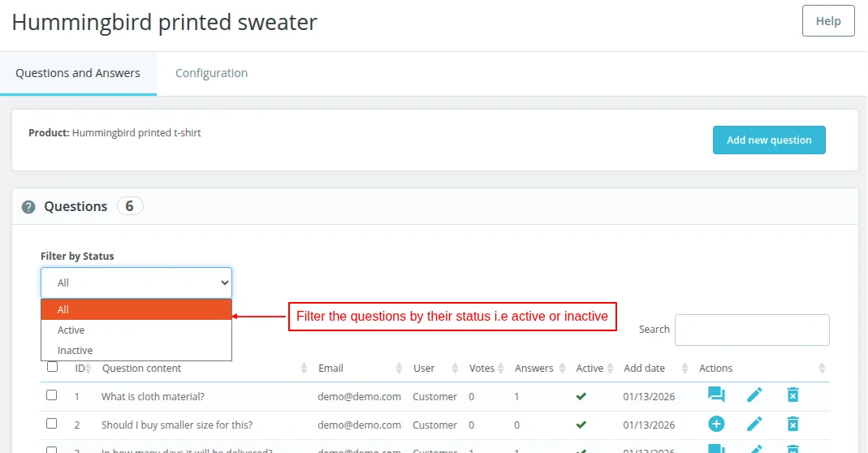This screenshot has height=453, width=868.
Task: Tick the select-all checkbox in table header
Action: pos(52,367)
